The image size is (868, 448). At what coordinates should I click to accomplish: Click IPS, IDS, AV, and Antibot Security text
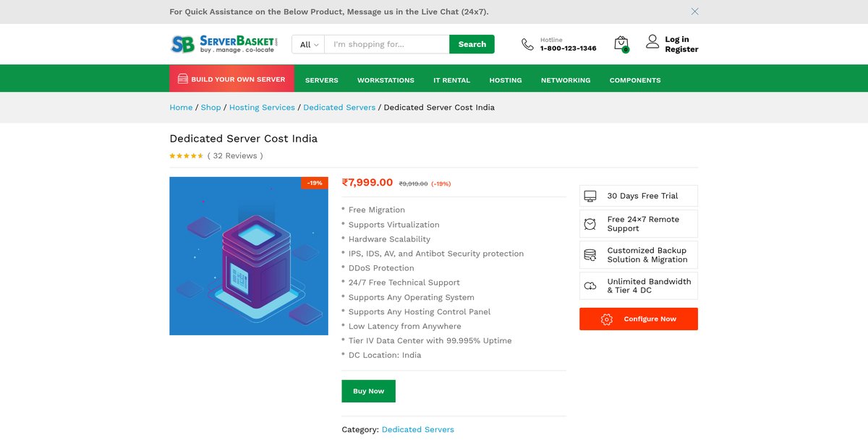(x=436, y=254)
